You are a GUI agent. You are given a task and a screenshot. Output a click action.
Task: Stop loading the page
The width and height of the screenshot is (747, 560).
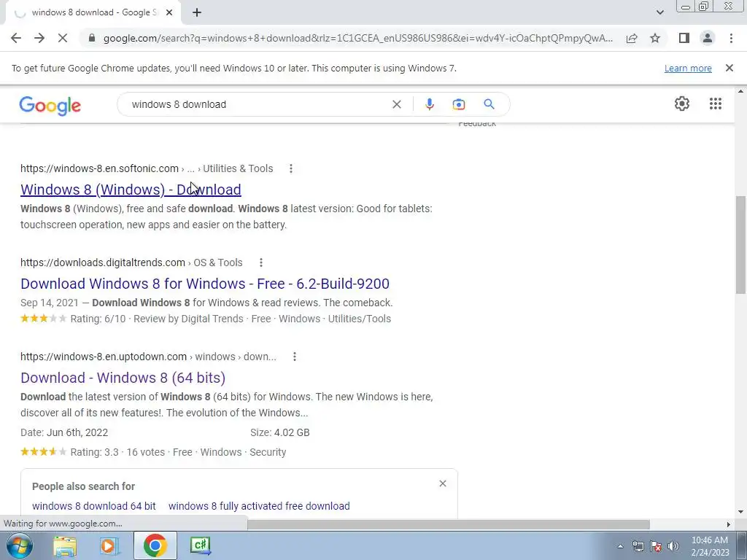63,38
